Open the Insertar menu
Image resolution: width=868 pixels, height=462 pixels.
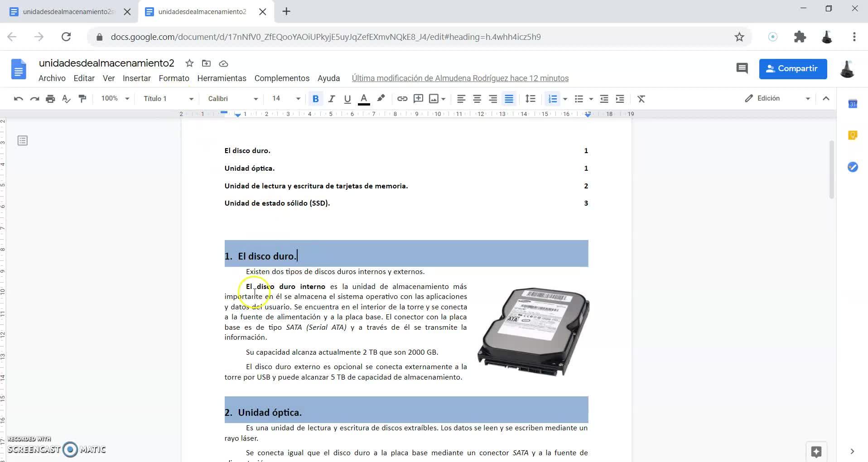point(137,78)
